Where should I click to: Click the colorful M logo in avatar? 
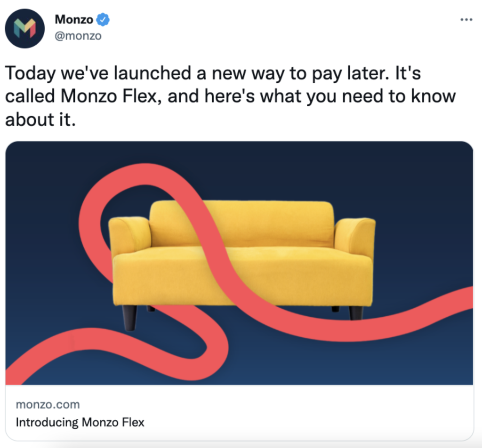pyautogui.click(x=25, y=28)
